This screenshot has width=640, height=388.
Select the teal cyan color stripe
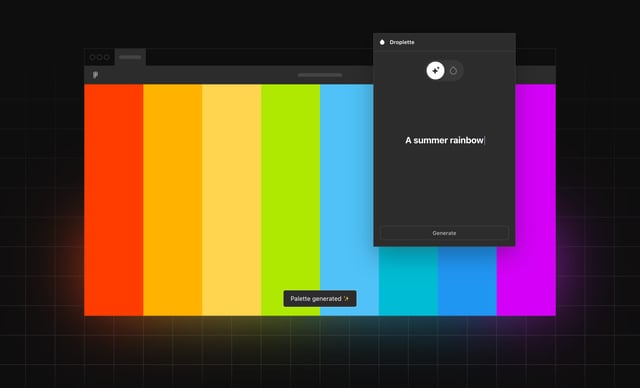pos(408,281)
